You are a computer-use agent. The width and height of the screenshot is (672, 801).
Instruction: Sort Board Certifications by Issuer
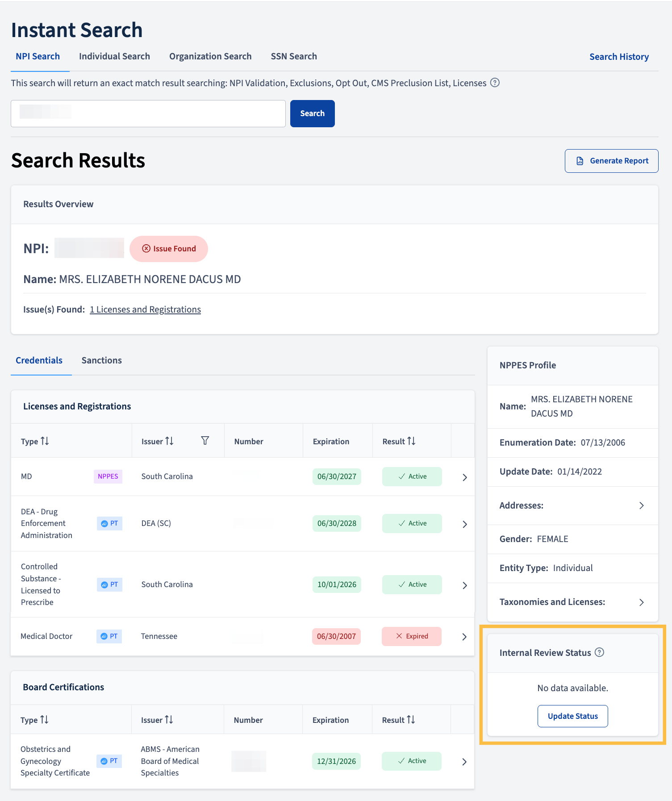pos(169,720)
